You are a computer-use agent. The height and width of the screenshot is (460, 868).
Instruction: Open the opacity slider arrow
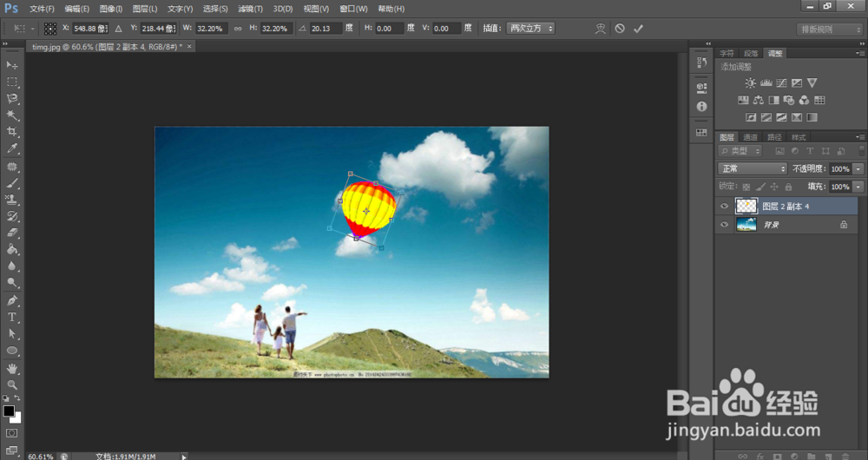tap(858, 169)
